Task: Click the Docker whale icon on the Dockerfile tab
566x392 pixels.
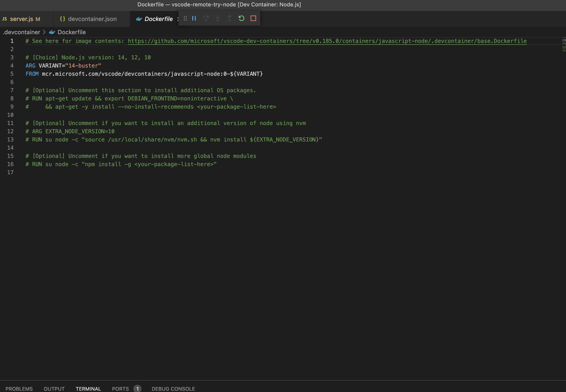Action: point(139,19)
